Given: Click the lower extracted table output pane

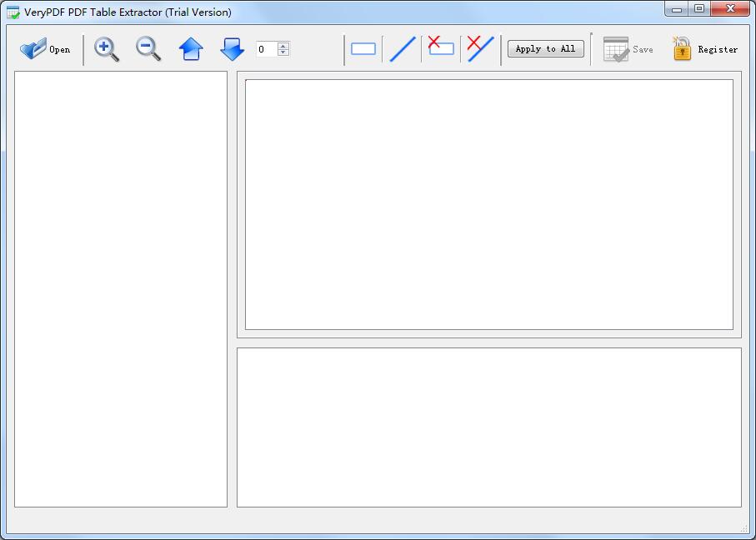Looking at the screenshot, I should (489, 427).
